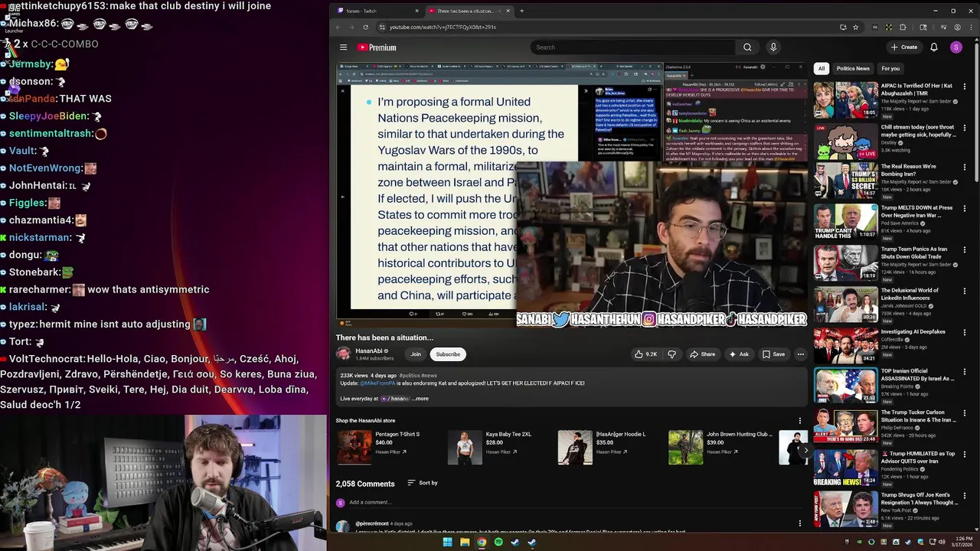Image resolution: width=980 pixels, height=551 pixels.
Task: Open the [HasAn]ger Hoodie L product
Action: (x=600, y=447)
